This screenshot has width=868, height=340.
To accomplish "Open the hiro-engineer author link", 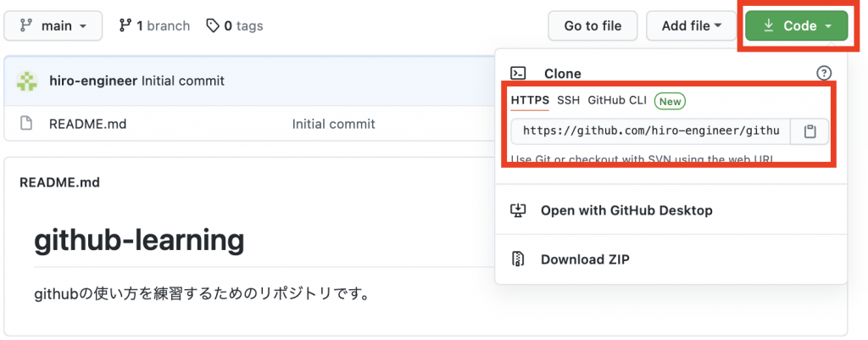I will (x=93, y=81).
